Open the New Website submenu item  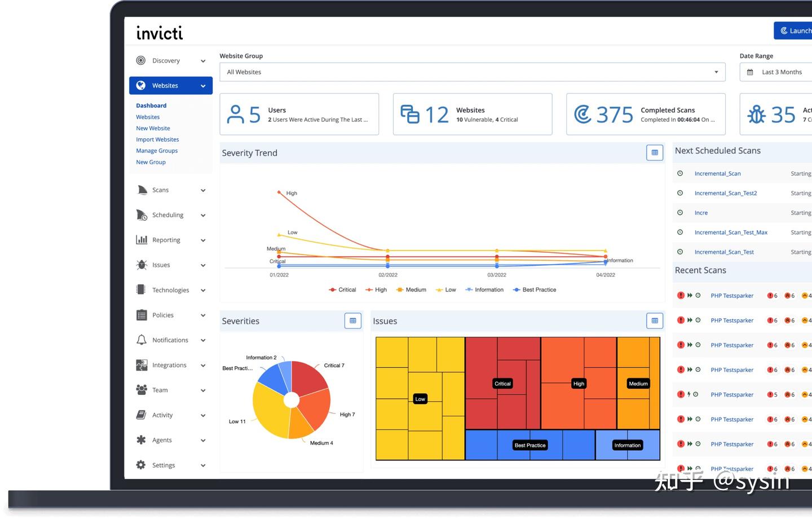click(x=153, y=128)
